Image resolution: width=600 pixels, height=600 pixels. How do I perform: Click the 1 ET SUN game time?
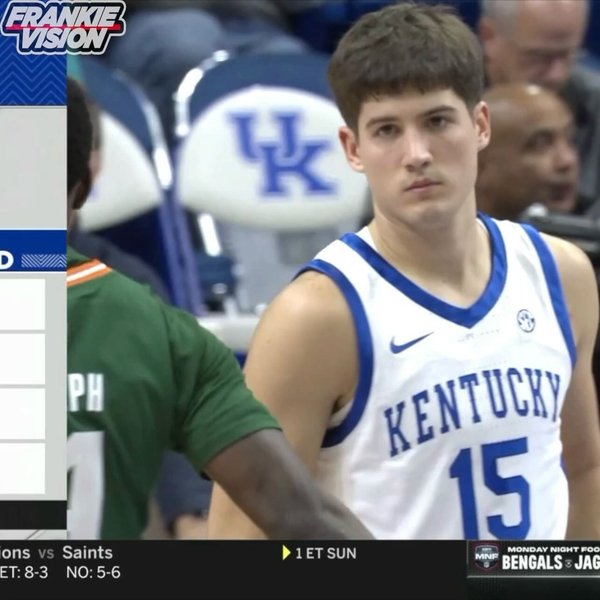pyautogui.click(x=326, y=553)
